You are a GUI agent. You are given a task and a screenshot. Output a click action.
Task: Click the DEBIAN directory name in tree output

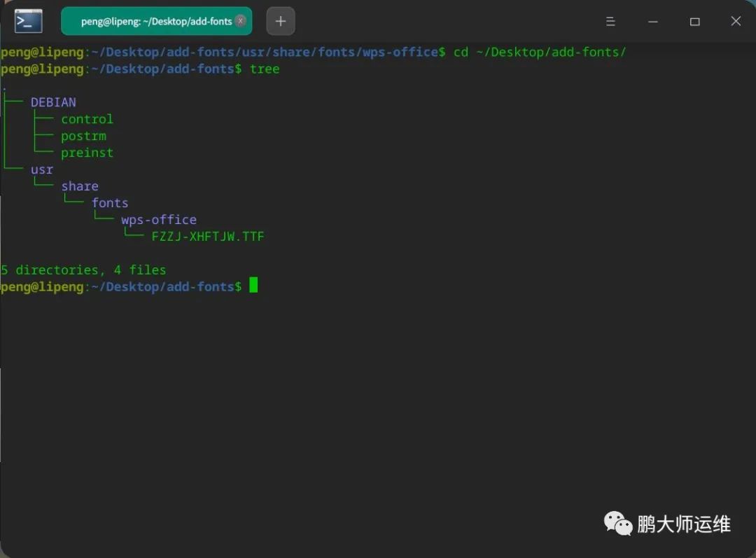click(53, 102)
